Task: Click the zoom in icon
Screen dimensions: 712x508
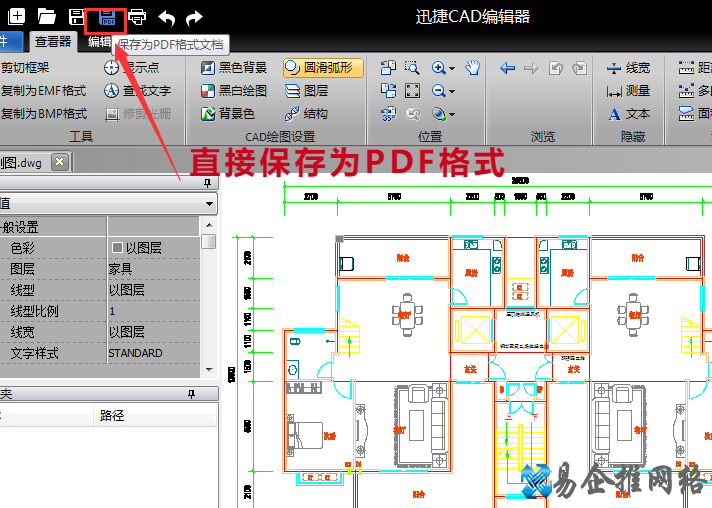Action: 438,68
